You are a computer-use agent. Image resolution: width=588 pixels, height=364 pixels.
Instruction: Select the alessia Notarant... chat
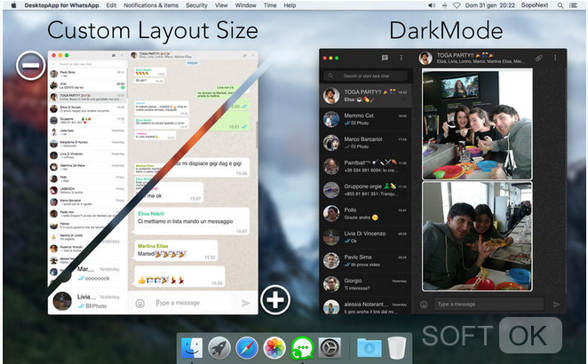point(366,306)
